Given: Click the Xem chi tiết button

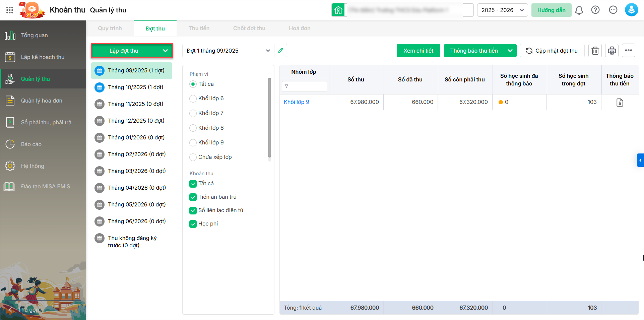Looking at the screenshot, I should (x=418, y=51).
